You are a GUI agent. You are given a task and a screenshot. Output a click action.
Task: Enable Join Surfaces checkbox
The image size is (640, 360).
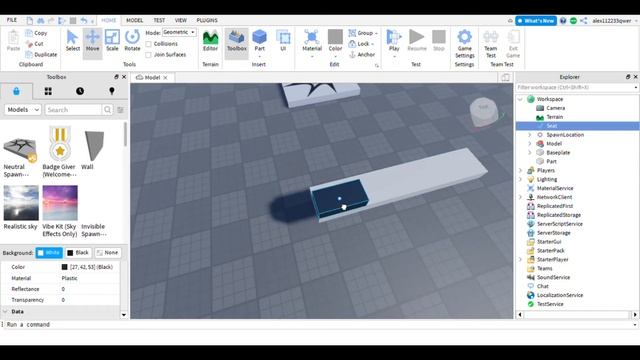(x=149, y=54)
